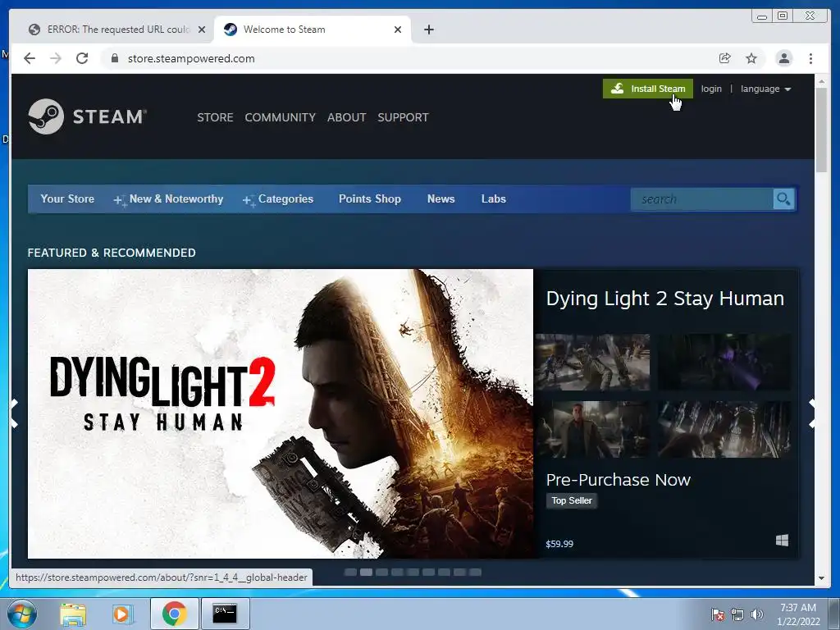This screenshot has width=840, height=630.
Task: View the bottom-left Dying Light 2 screenshot
Action: [x=592, y=429]
